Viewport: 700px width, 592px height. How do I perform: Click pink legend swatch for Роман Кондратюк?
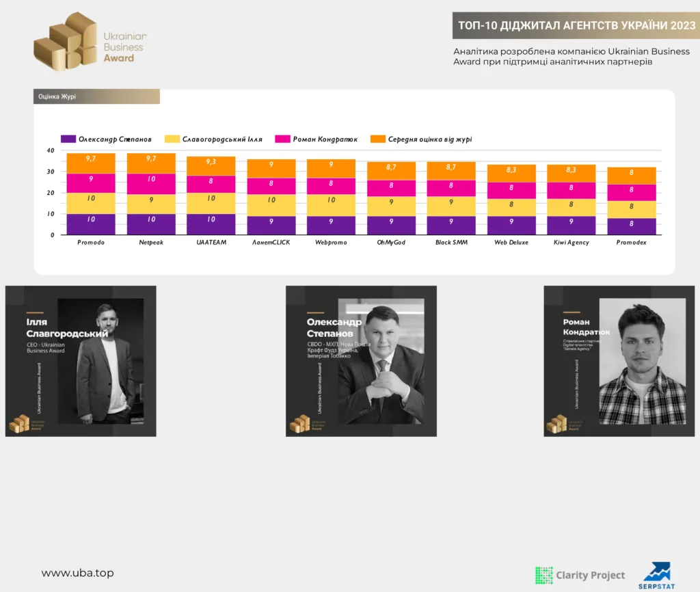point(282,139)
